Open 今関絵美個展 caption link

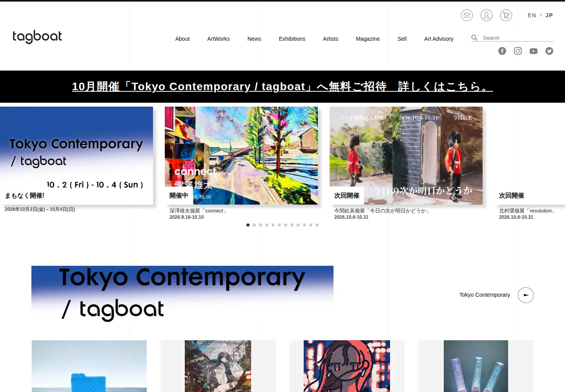point(383,211)
